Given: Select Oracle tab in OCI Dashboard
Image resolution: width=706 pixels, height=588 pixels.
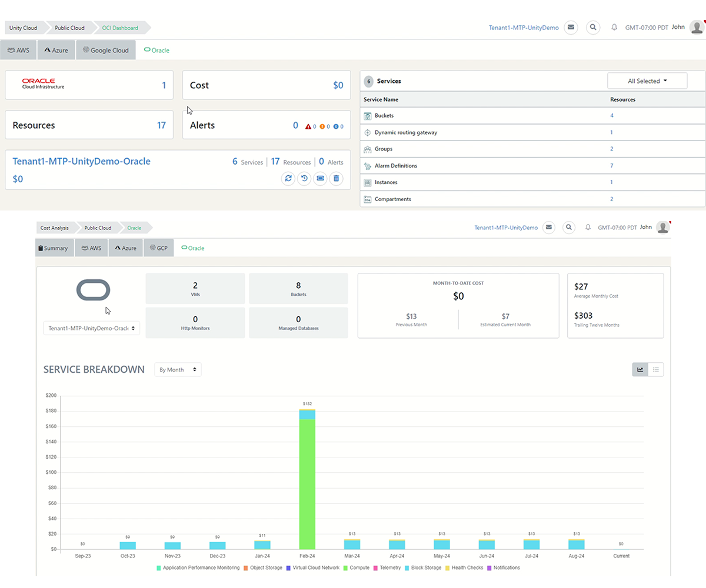Looking at the screenshot, I should click(x=156, y=50).
